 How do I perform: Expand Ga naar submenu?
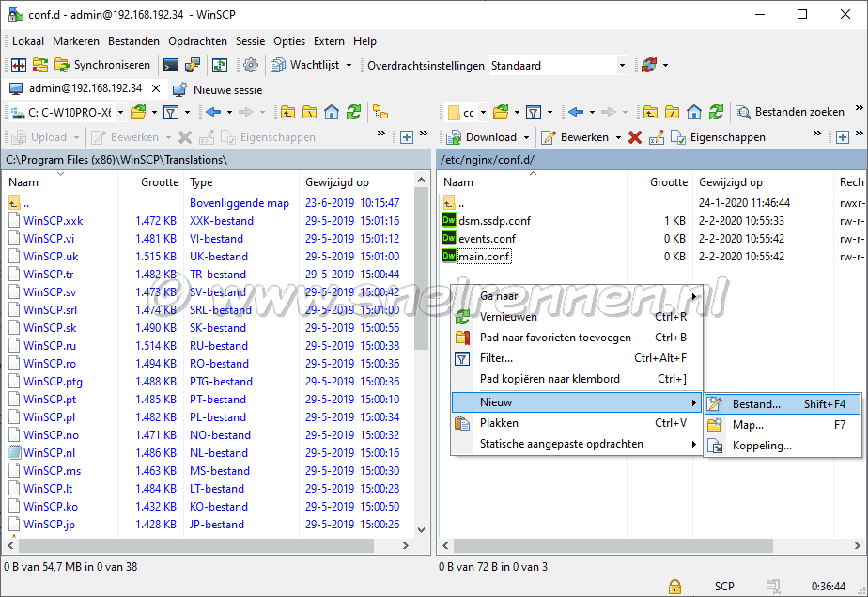tap(577, 296)
